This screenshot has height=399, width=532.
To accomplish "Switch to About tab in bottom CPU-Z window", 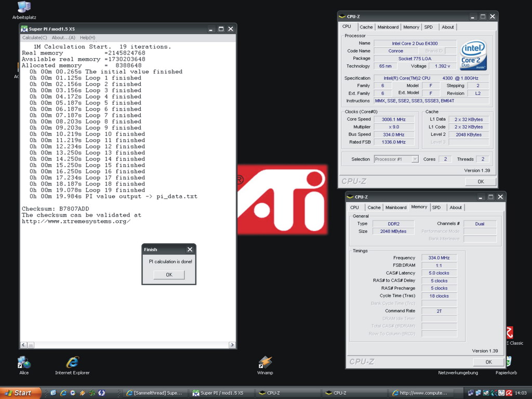I will (455, 208).
